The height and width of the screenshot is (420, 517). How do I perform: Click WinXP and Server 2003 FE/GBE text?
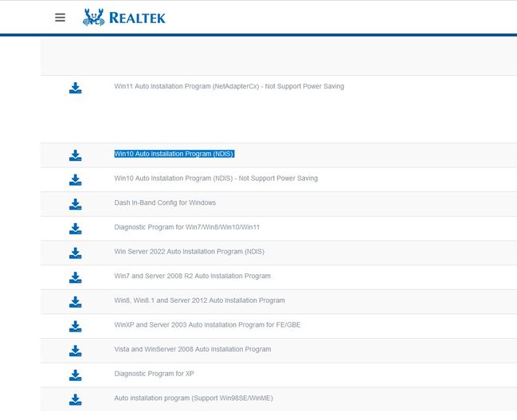(x=207, y=324)
